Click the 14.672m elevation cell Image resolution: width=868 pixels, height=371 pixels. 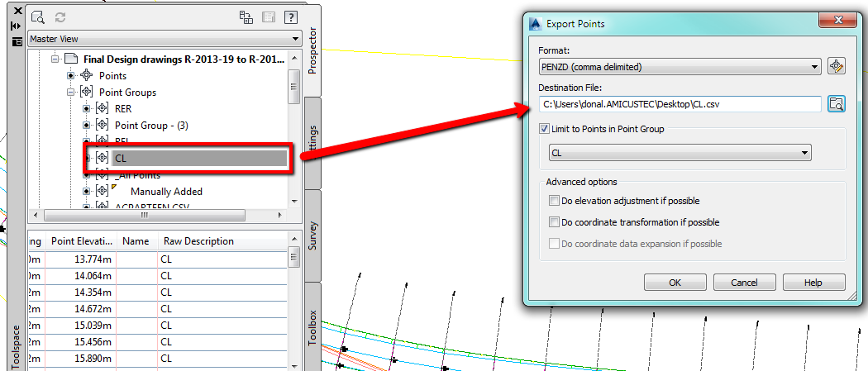click(x=81, y=308)
